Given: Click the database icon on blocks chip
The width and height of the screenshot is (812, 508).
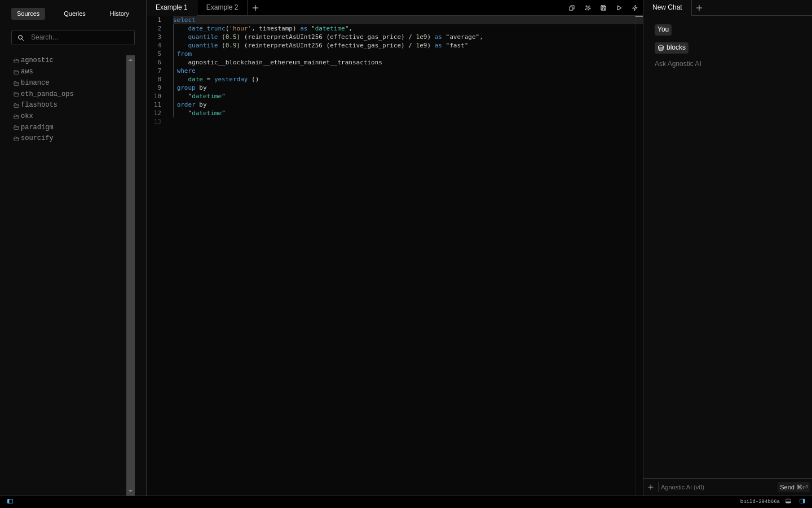Looking at the screenshot, I should point(661,48).
